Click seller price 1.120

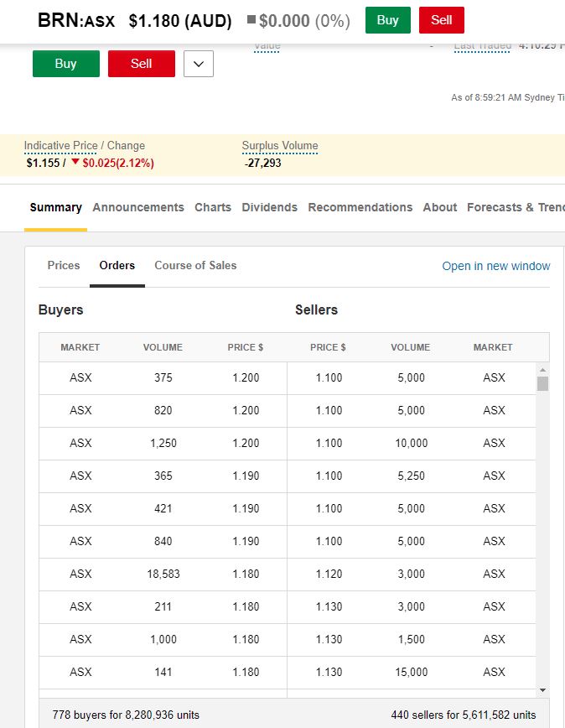[329, 575]
